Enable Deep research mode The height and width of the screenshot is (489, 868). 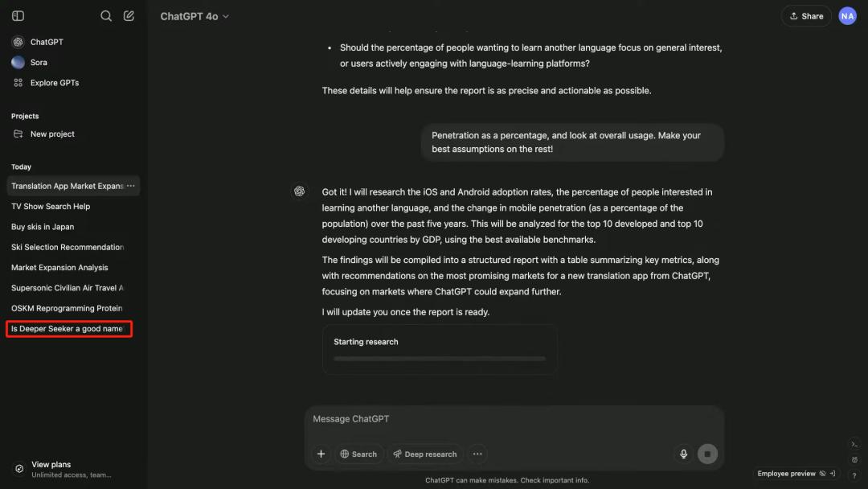click(425, 454)
